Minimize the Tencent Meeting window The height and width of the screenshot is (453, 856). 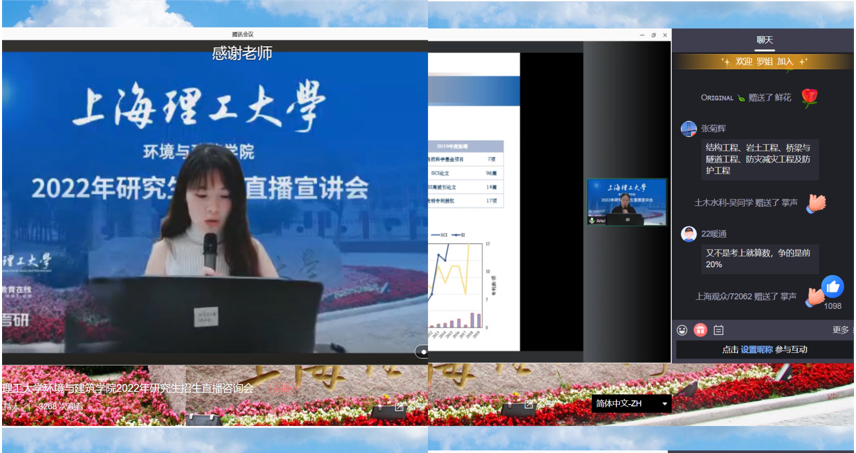point(641,35)
